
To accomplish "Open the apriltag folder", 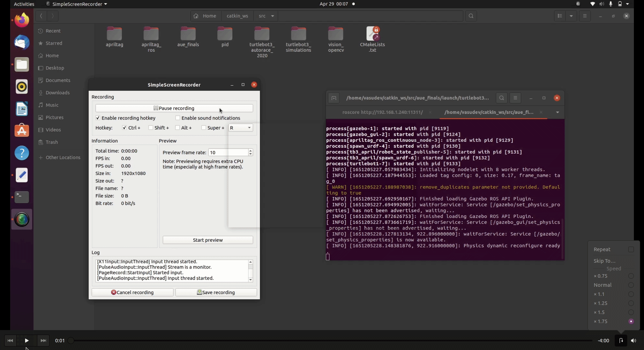I will click(x=114, y=37).
